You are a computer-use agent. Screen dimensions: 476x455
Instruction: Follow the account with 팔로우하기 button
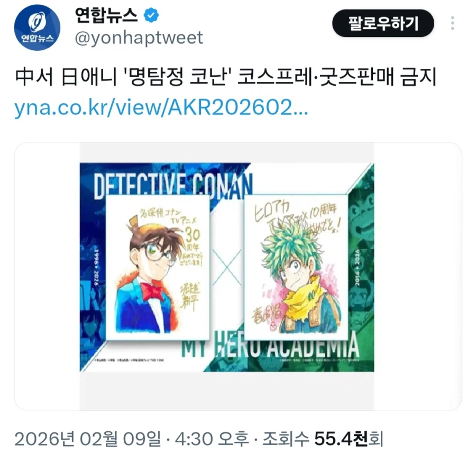(383, 23)
